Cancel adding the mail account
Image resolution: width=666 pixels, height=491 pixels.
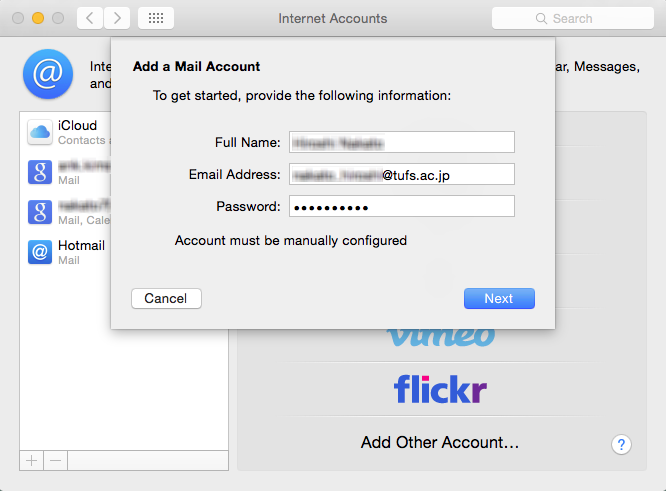[166, 299]
